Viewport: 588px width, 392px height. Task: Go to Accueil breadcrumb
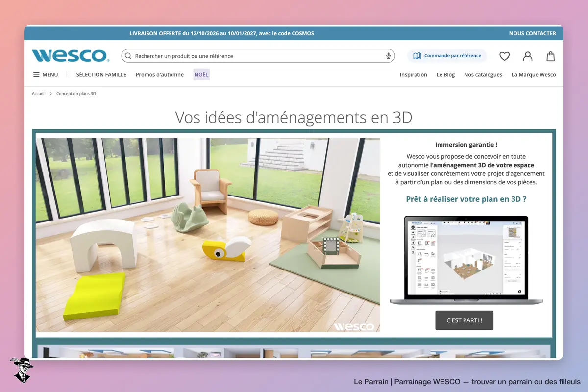coord(39,93)
